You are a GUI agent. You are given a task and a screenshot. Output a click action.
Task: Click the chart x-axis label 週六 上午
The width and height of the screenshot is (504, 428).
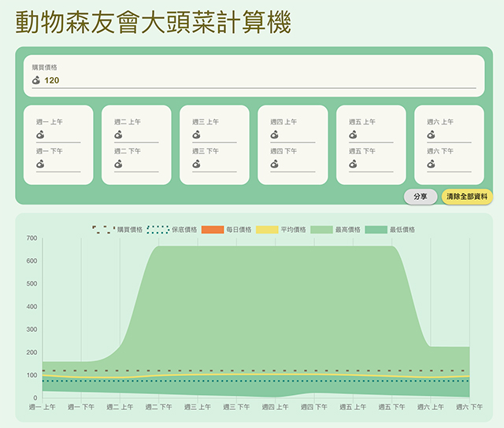[431, 407]
